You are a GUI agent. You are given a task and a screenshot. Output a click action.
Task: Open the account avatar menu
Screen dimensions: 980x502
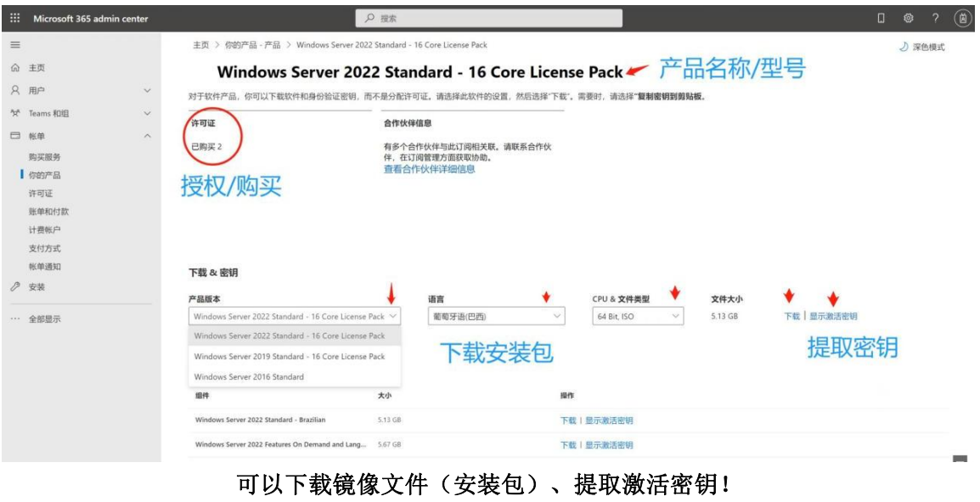click(963, 18)
